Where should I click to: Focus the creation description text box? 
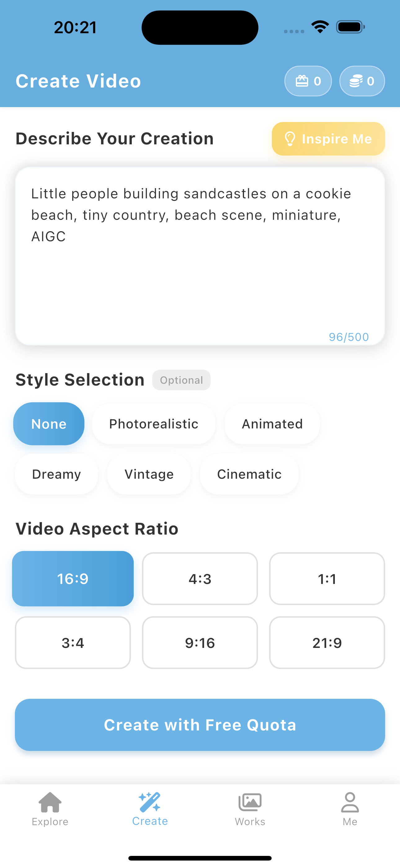click(x=200, y=256)
